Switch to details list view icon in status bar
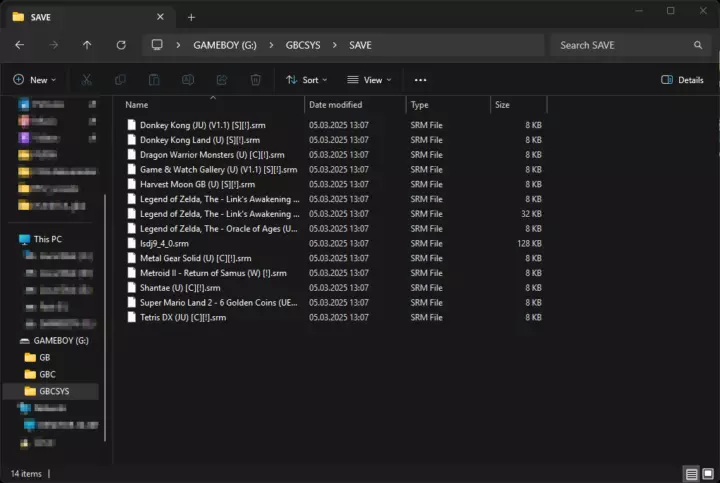720x483 pixels. click(x=691, y=473)
